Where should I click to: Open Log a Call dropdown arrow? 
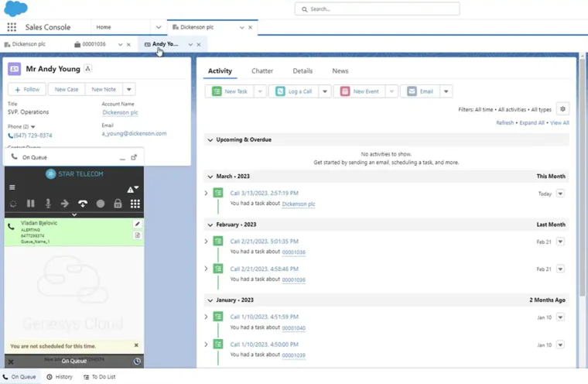click(x=325, y=91)
